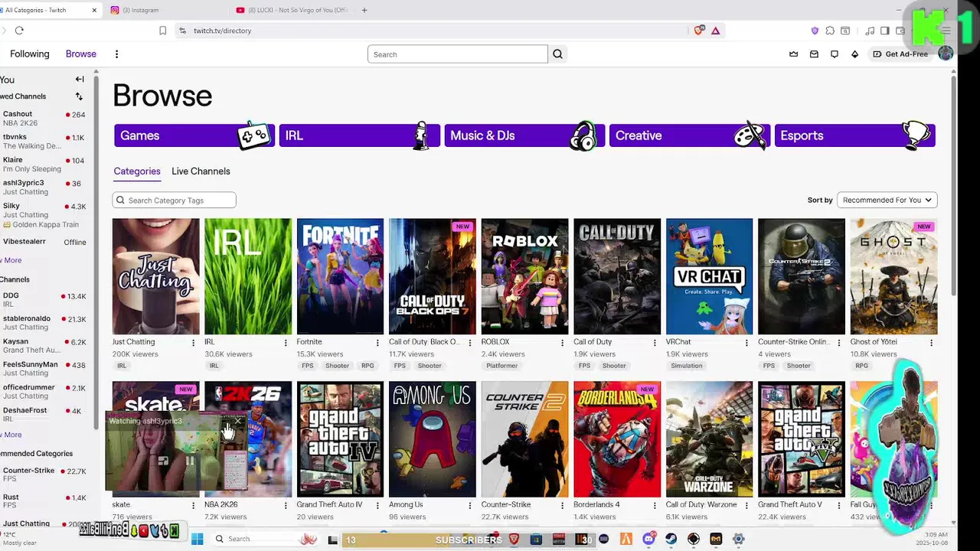Click the music note playlist icon
Image resolution: width=980 pixels, height=551 pixels.
click(x=870, y=31)
